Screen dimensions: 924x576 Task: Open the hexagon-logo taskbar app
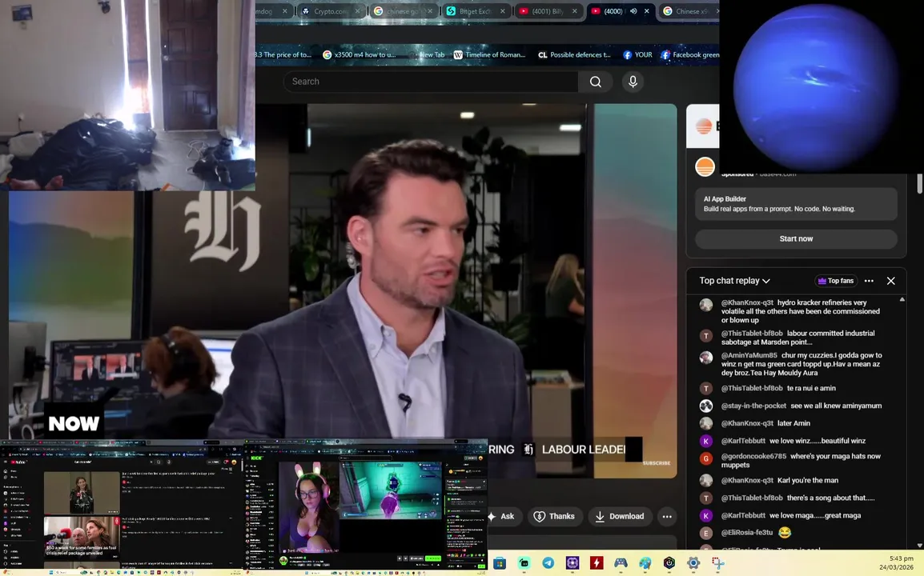point(669,563)
